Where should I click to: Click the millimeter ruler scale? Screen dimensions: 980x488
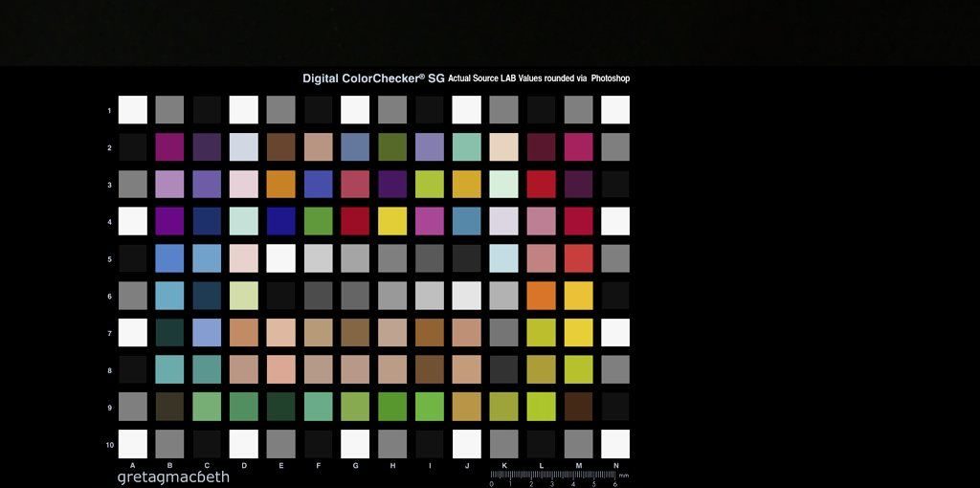point(555,475)
